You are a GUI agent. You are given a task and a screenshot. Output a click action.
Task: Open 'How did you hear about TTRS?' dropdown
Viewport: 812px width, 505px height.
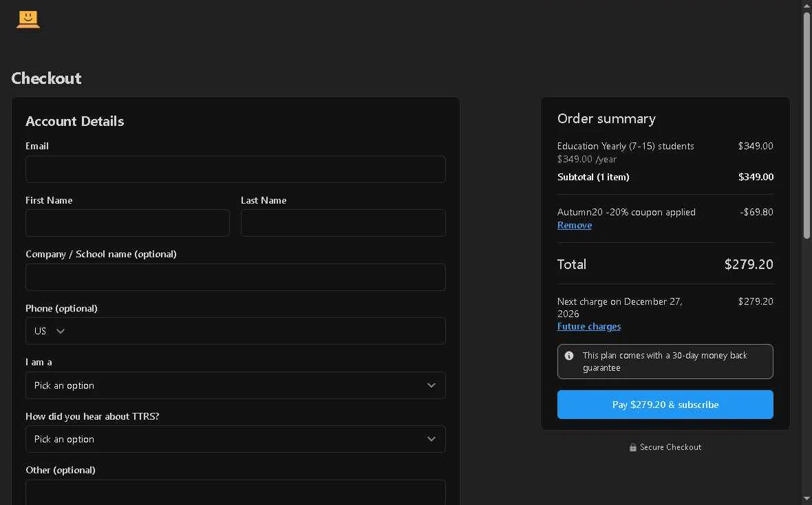(x=235, y=439)
